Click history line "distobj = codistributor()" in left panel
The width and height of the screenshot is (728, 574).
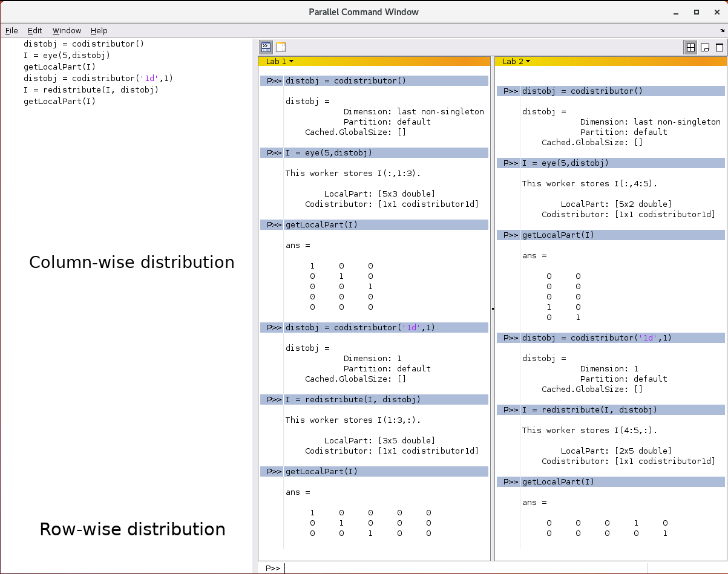pyautogui.click(x=84, y=44)
